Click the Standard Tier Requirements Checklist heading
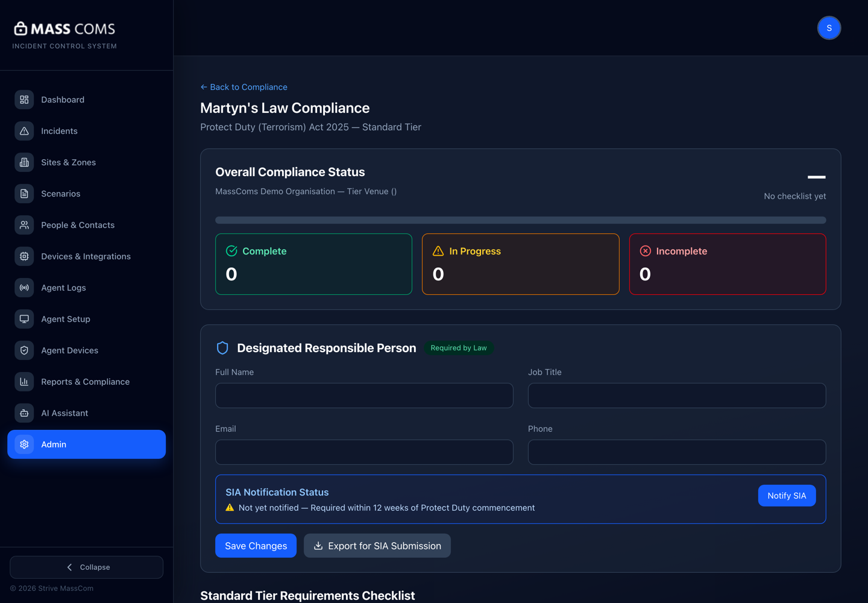The image size is (868, 603). point(307,596)
